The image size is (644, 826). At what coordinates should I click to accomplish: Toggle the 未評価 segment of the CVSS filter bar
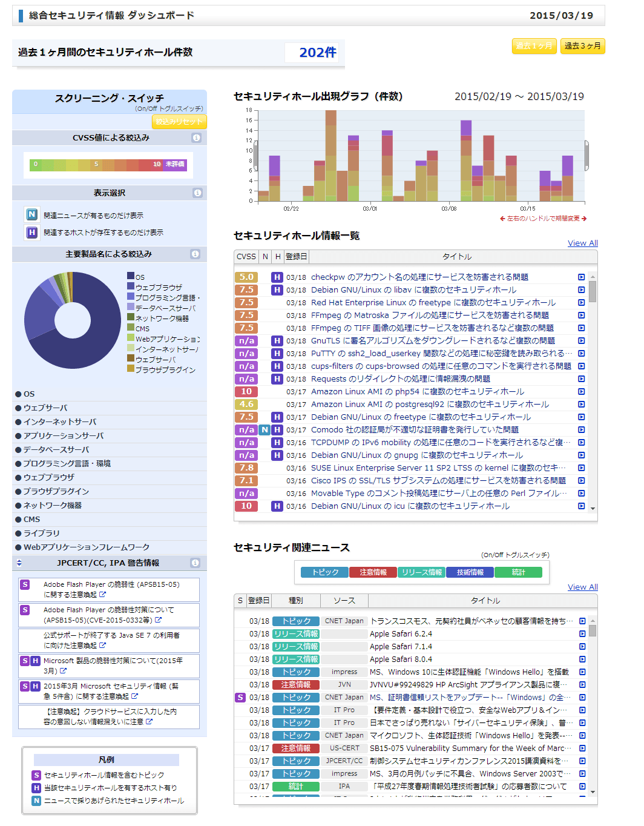[x=175, y=165]
